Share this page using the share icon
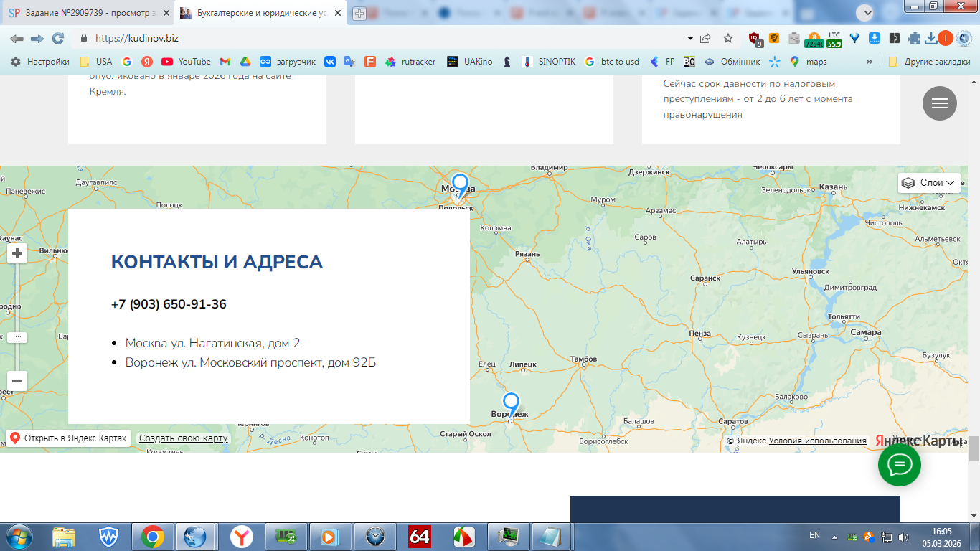 [x=706, y=38]
